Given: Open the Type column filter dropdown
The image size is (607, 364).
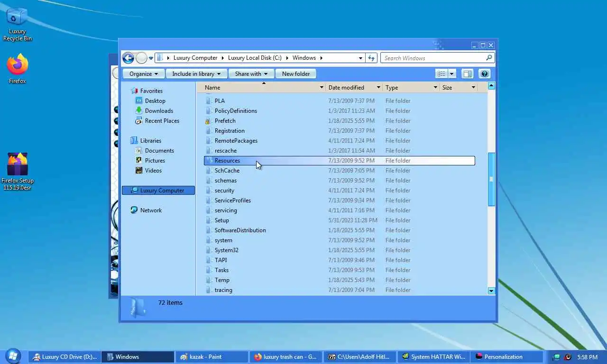Looking at the screenshot, I should click(x=435, y=88).
